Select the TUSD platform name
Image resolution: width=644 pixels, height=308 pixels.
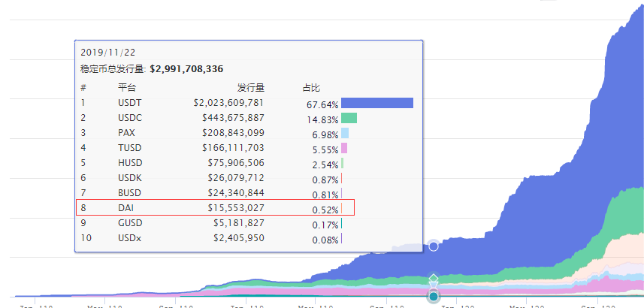(129, 148)
